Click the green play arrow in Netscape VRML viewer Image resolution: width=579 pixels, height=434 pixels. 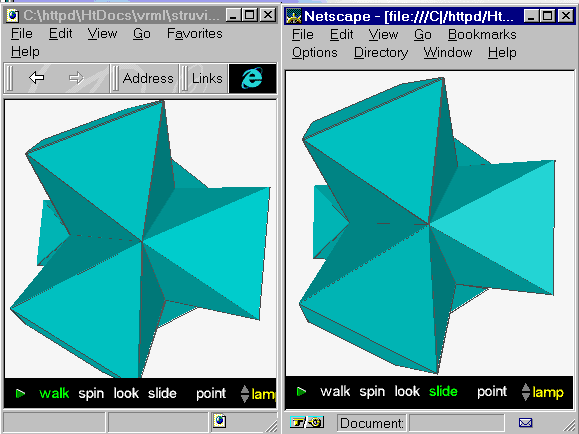302,392
